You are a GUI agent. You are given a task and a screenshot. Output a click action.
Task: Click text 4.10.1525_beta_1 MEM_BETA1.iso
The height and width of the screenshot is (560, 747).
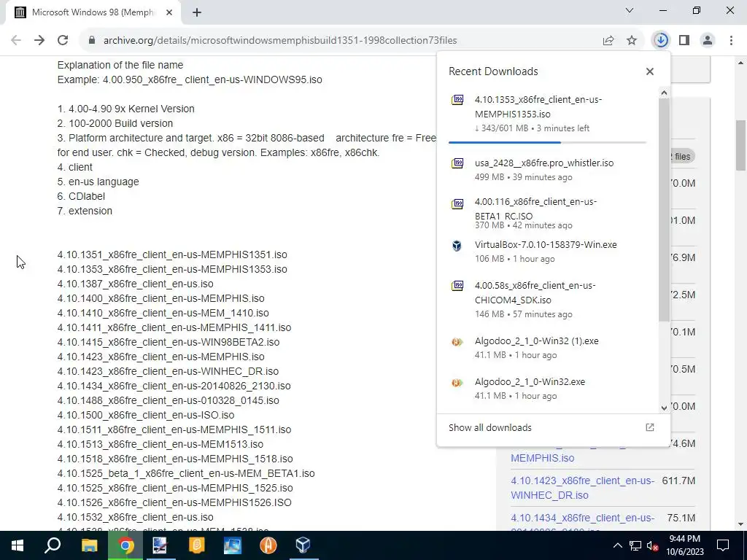pos(186,474)
